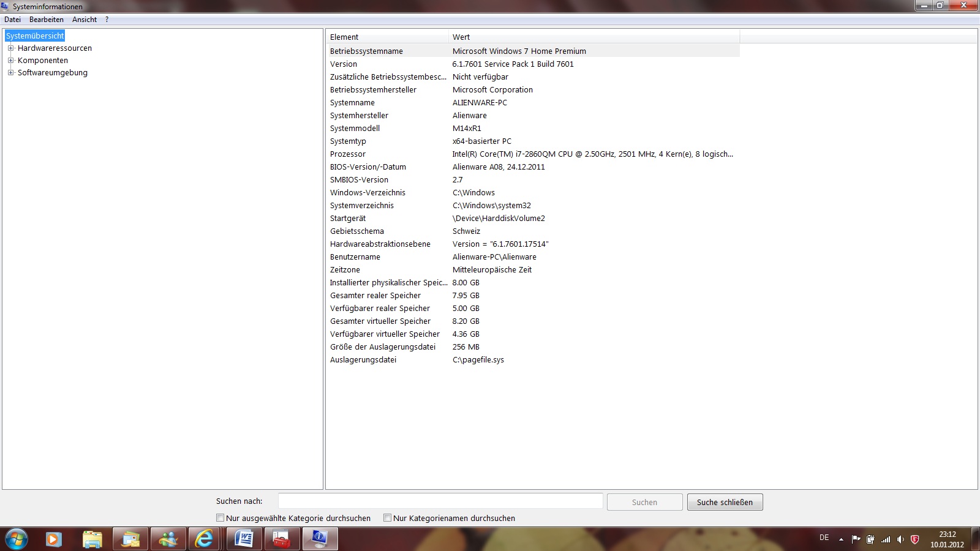
Task: Click the Show desktop strip at taskbar end
Action: [x=975, y=539]
